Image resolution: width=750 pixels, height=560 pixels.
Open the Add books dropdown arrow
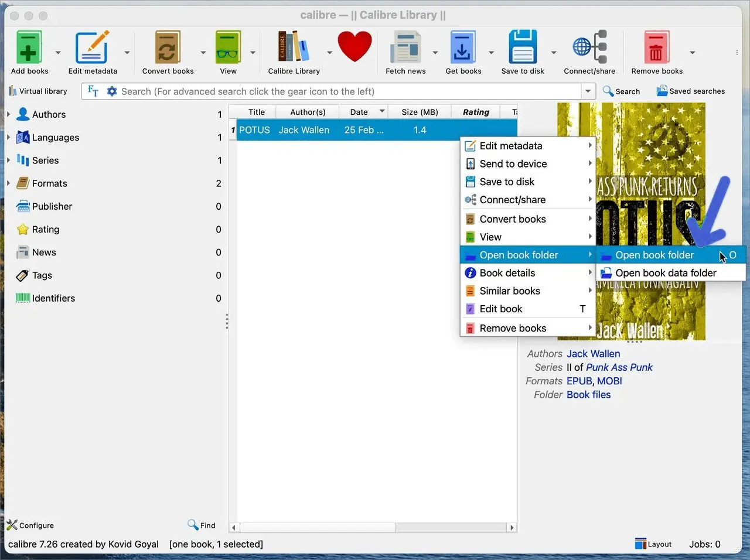tap(58, 53)
